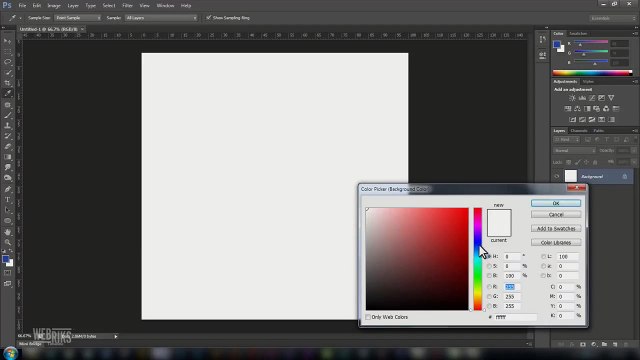Select the S (saturation) radio button
Screen dimensions: 640x360
pyautogui.click(x=489, y=266)
